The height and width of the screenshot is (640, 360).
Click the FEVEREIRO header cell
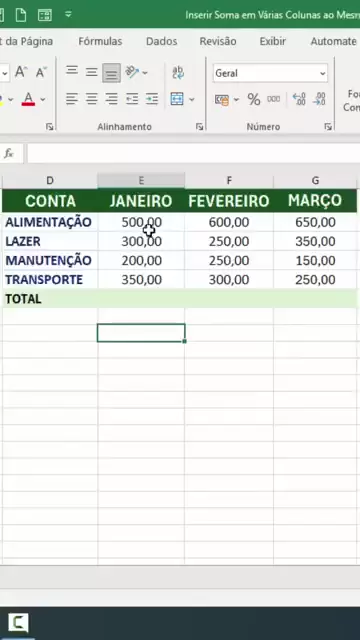[229, 201]
